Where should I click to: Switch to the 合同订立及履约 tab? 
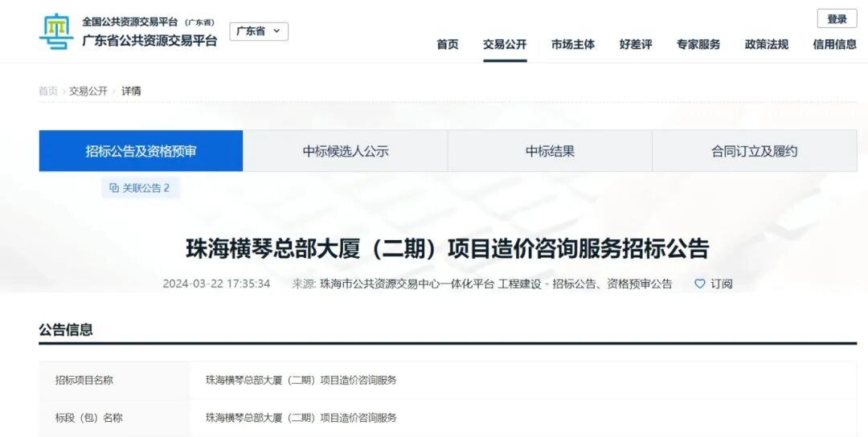pos(755,151)
